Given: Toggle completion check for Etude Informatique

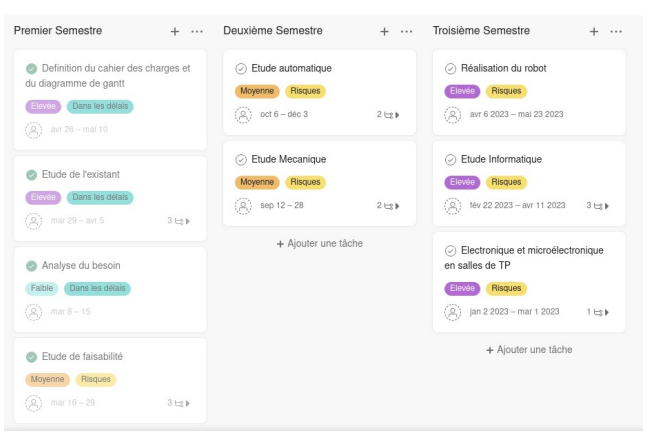Looking at the screenshot, I should (x=451, y=159).
